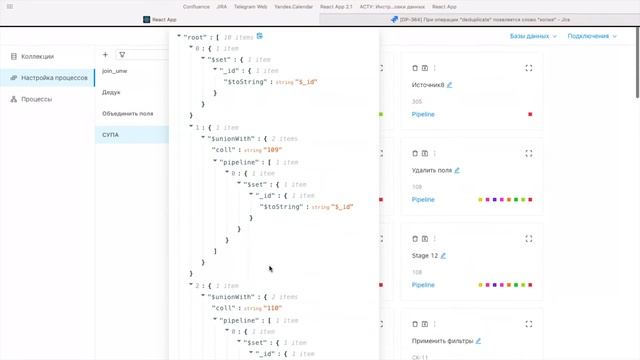Collapse the "$set" node under item 0

click(203, 59)
